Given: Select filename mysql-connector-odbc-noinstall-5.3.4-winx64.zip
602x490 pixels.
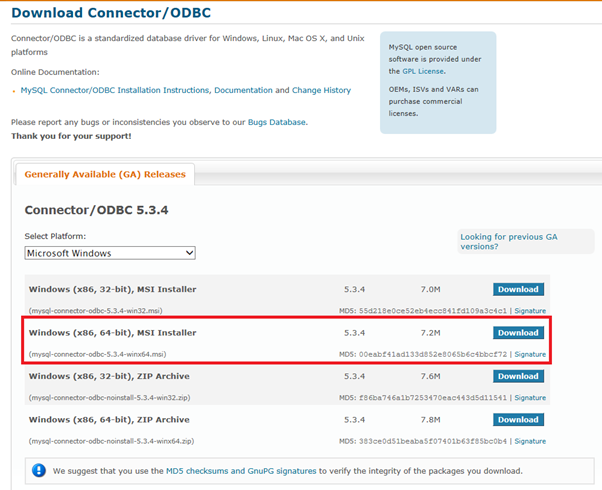Looking at the screenshot, I should coord(111,441).
